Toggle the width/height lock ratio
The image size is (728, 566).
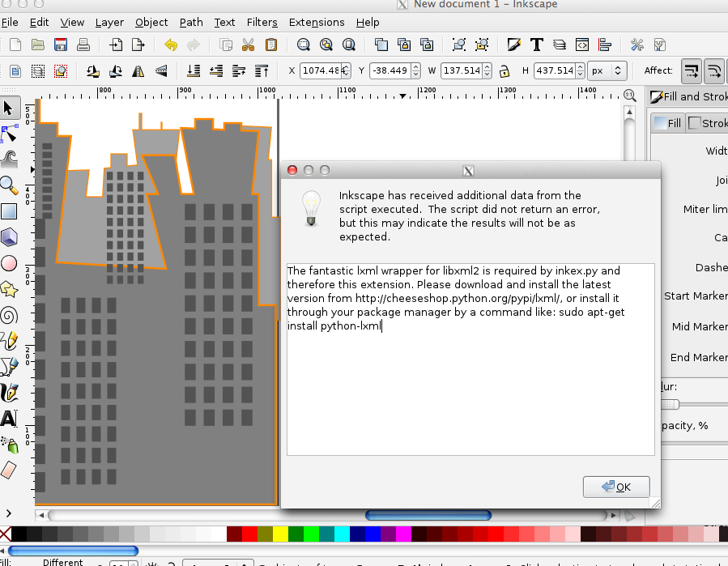pos(504,70)
